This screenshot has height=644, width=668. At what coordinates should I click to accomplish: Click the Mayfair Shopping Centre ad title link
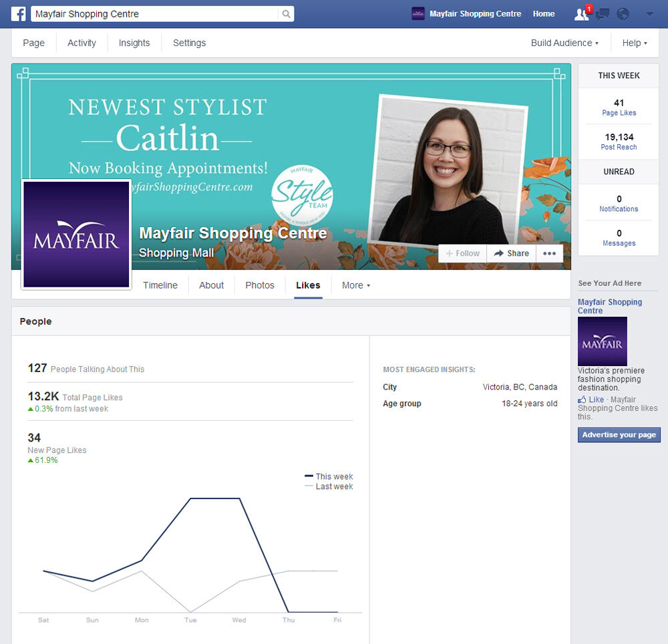610,306
